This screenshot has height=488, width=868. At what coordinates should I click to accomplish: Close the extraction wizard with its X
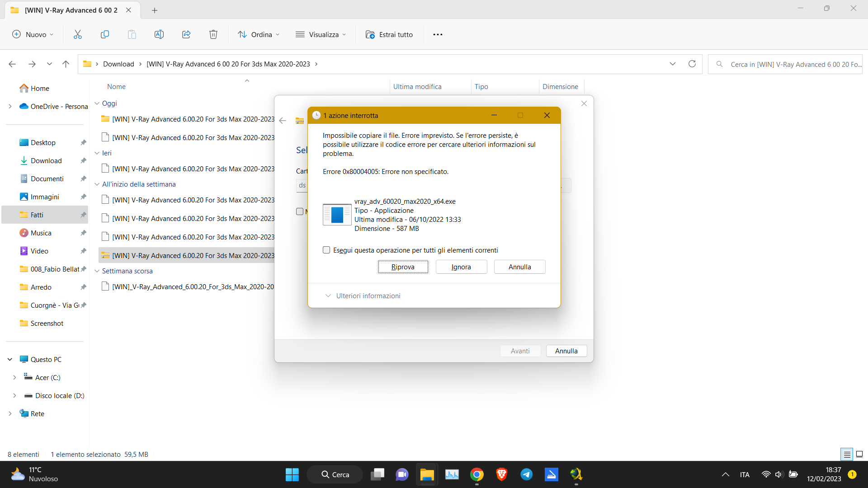coord(584,103)
